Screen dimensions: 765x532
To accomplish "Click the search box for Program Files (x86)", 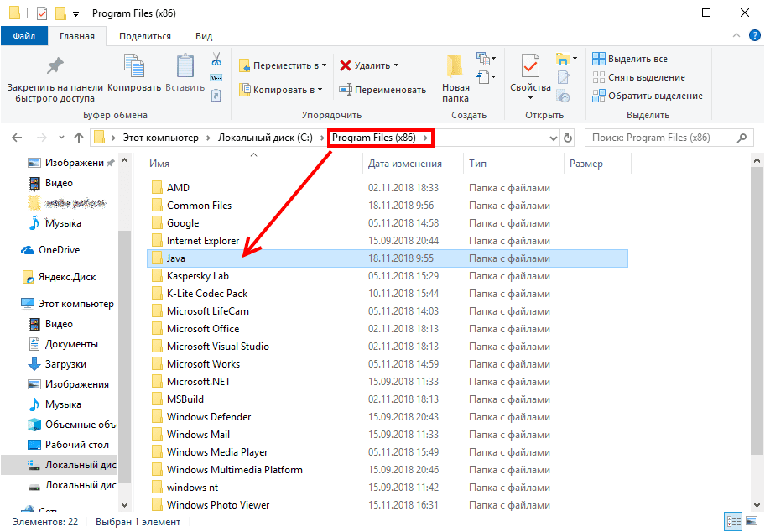I will (x=663, y=138).
